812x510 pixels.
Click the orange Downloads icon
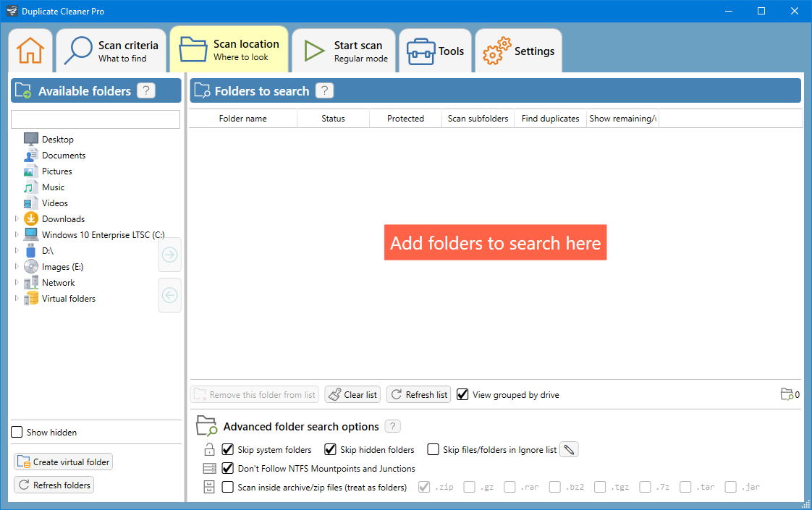click(31, 218)
